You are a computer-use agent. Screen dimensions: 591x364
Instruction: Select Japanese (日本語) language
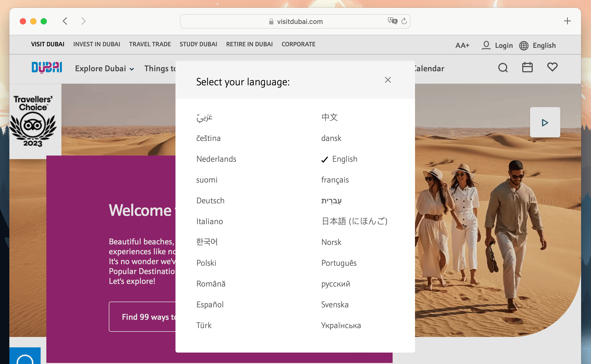coord(355,221)
